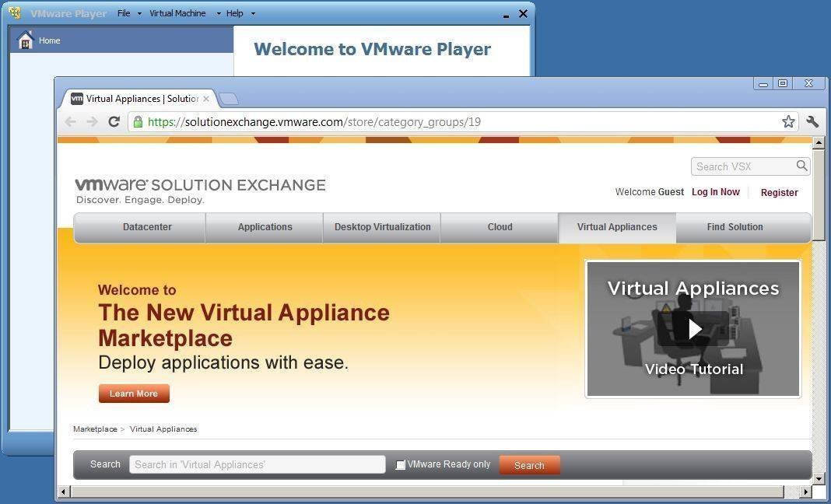Click the VMware Player logo icon
Viewport: 831px width, 504px height.
[x=15, y=12]
